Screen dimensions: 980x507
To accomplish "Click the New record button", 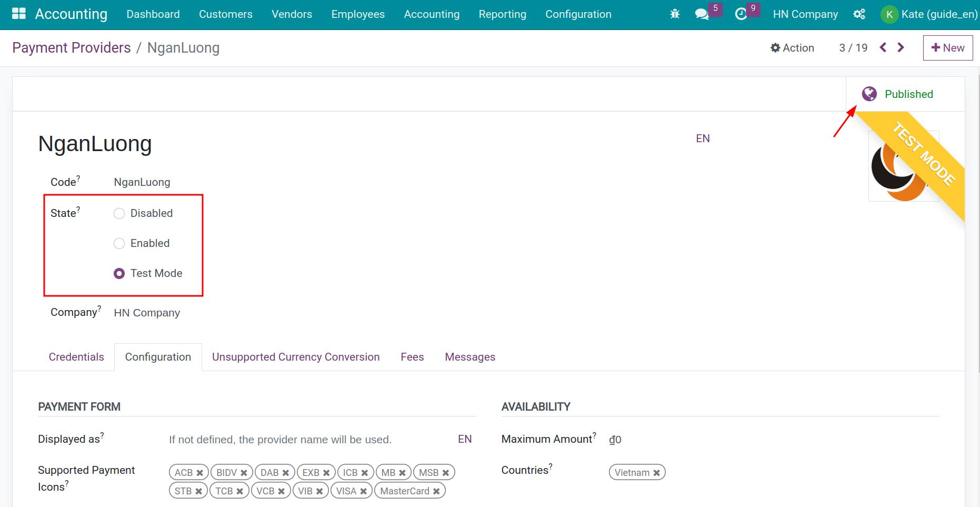I will click(948, 48).
